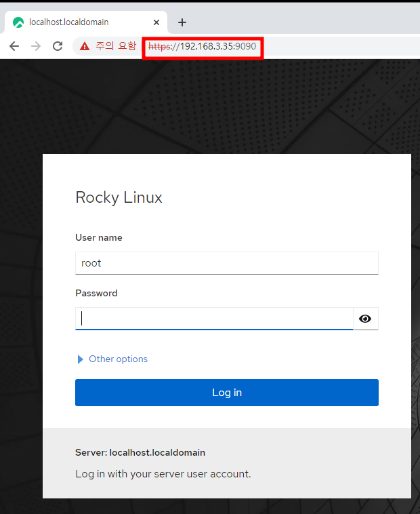Click the red security warning triangle
Viewport: 420px width, 514px height.
point(85,46)
